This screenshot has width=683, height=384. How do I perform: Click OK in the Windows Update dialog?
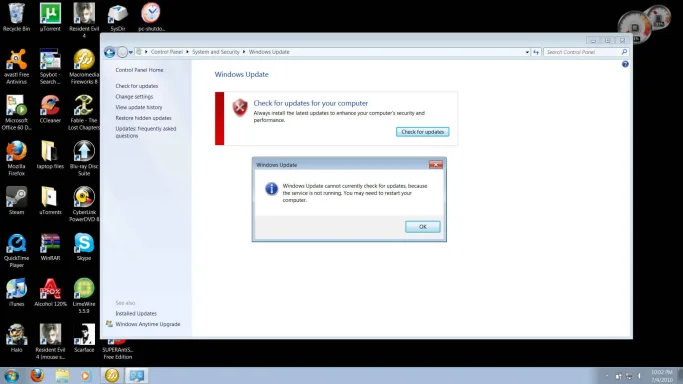(423, 226)
